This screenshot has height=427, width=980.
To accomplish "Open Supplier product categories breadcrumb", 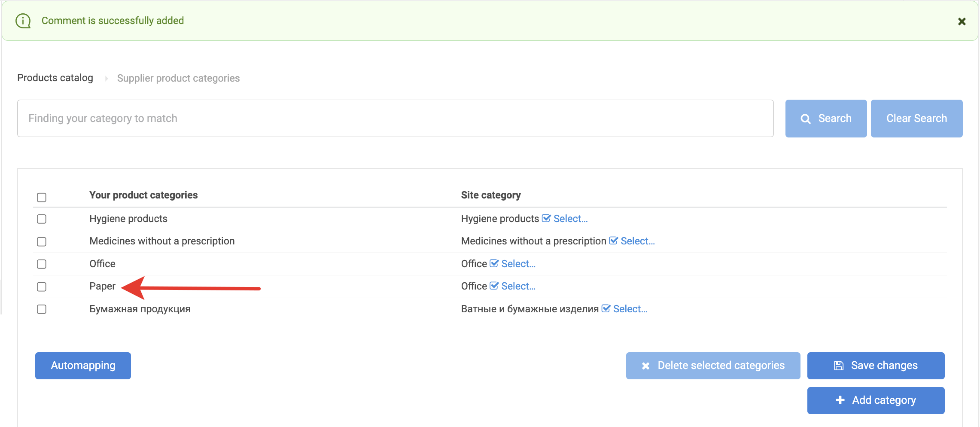I will coord(178,78).
